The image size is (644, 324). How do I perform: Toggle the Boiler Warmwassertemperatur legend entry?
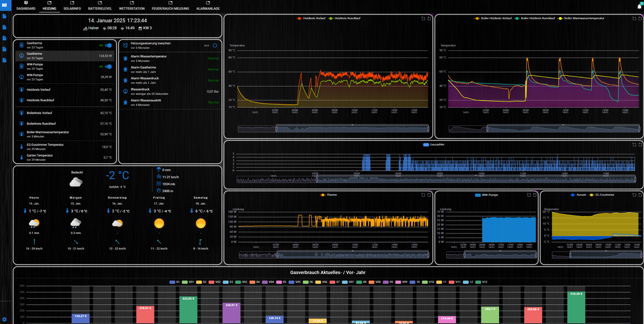click(x=582, y=18)
